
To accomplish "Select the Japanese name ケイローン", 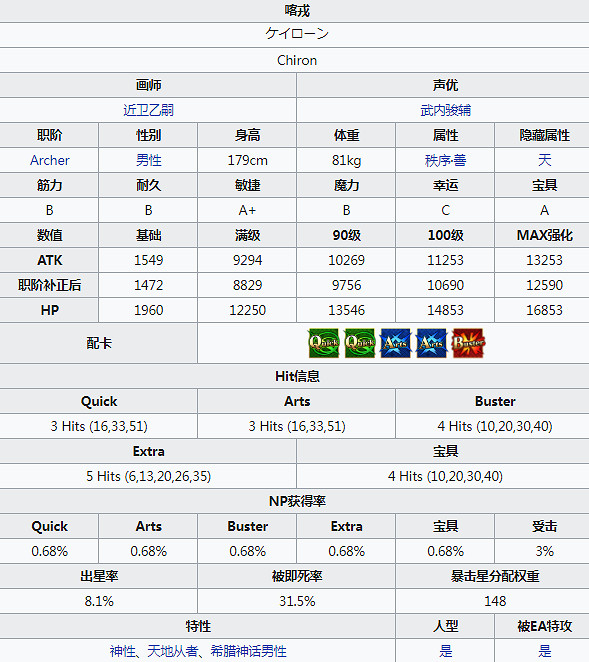I will [297, 34].
